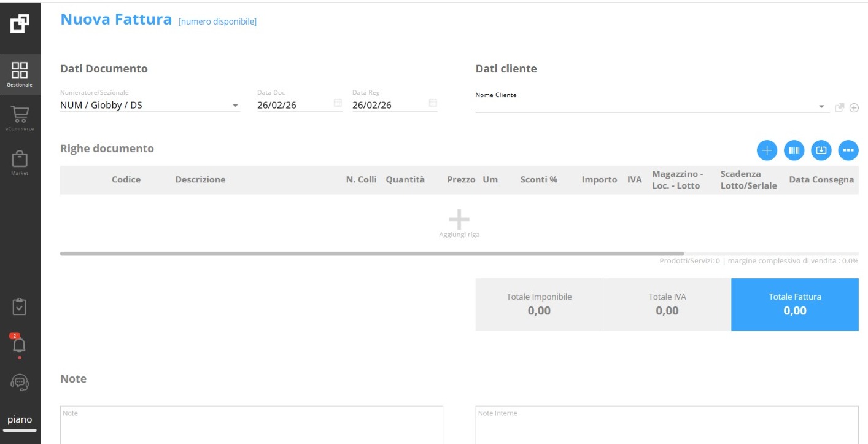This screenshot has height=444, width=868.
Task: Go to the Gestionale section
Action: pyautogui.click(x=20, y=74)
